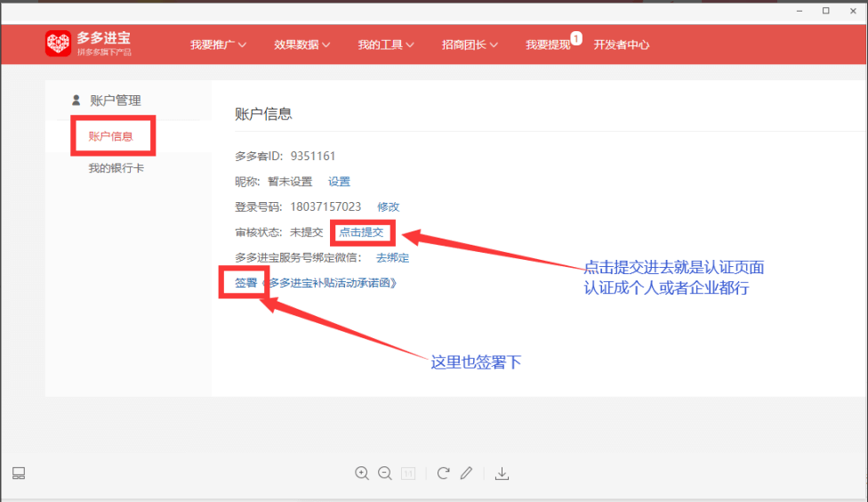This screenshot has height=502, width=868.
Task: Select 账户信息 in the sidebar
Action: 110,136
